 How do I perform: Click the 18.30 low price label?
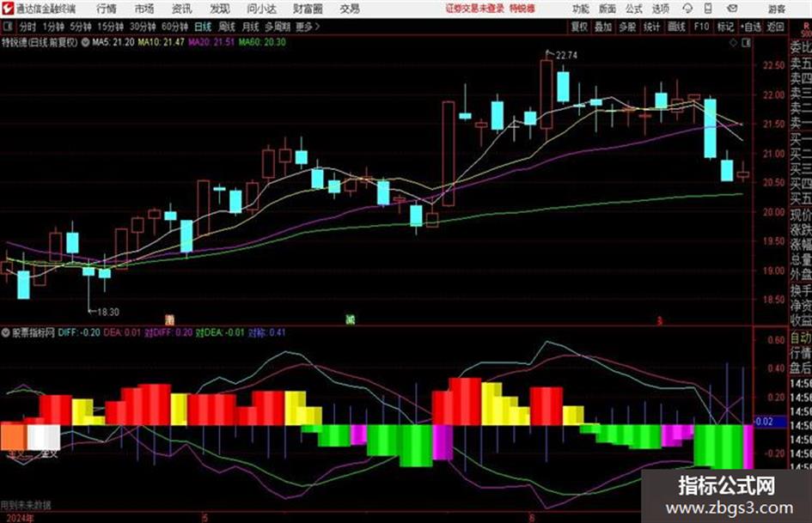(x=108, y=313)
